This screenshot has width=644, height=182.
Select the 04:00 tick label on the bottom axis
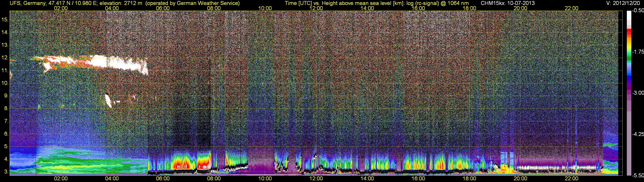pos(112,179)
